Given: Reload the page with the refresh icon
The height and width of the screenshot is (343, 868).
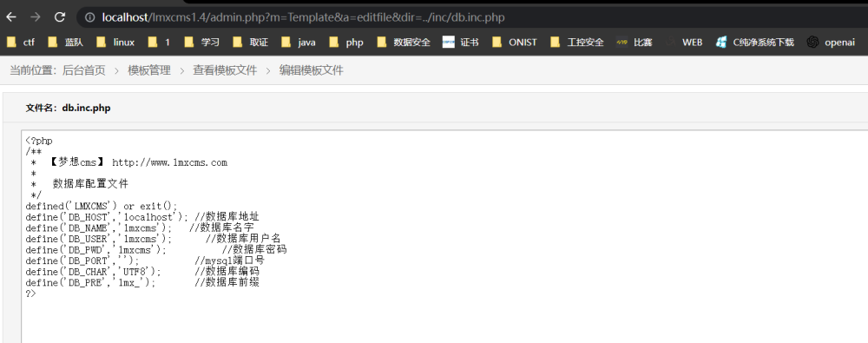Looking at the screenshot, I should [60, 17].
